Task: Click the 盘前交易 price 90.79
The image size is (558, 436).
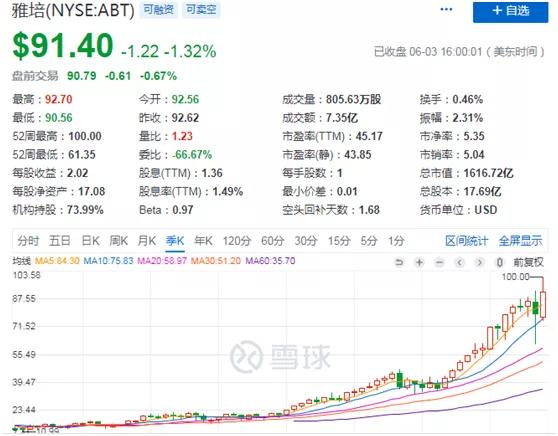Action: (x=81, y=76)
